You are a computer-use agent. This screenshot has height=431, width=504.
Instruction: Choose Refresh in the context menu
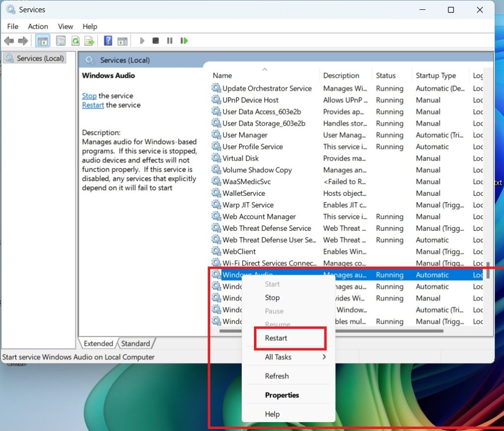click(x=288, y=376)
